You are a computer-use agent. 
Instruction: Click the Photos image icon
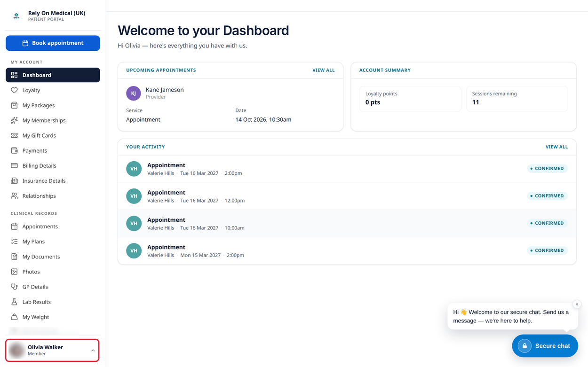(x=14, y=272)
